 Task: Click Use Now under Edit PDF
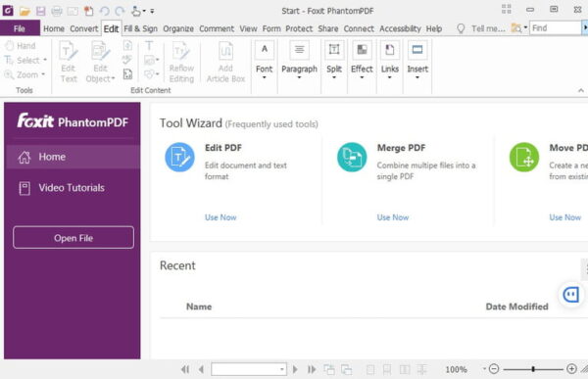tap(220, 217)
